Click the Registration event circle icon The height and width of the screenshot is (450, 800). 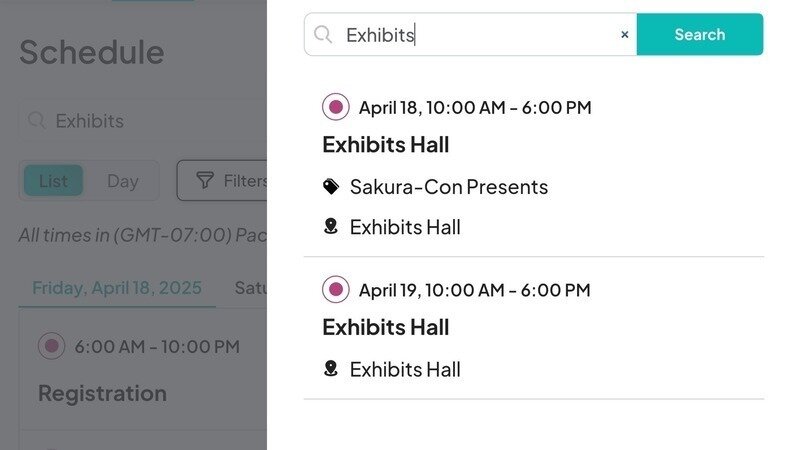tap(51, 347)
